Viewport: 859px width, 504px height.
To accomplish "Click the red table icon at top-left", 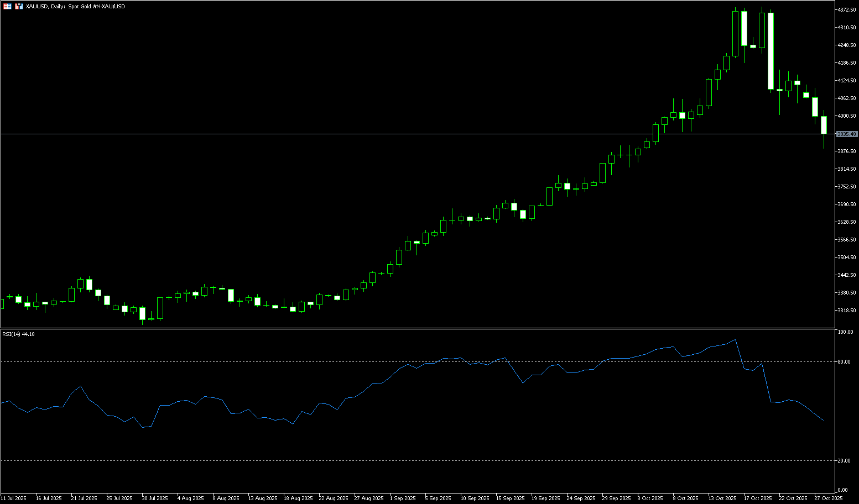I will click(x=7, y=7).
